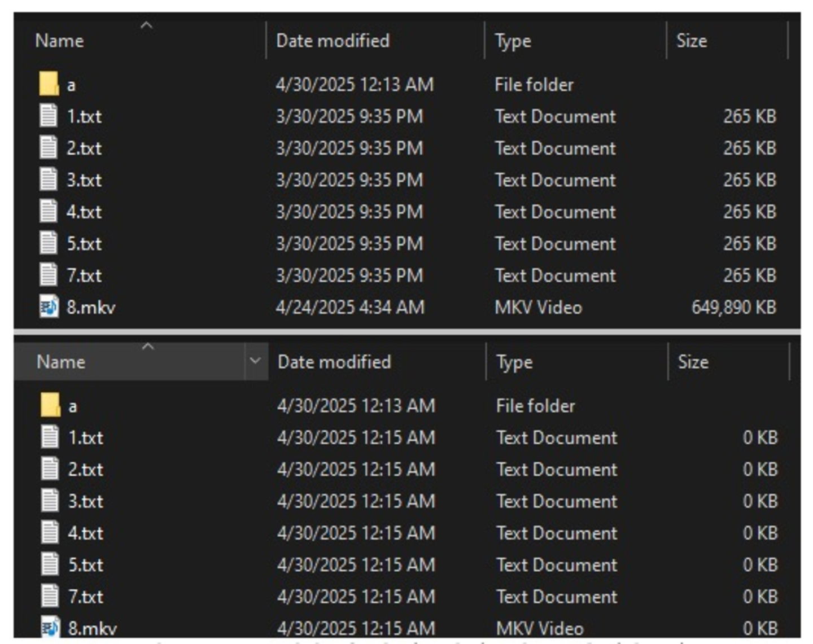Click 5.txt filename in upper list
The width and height of the screenshot is (813, 644).
[x=84, y=243]
